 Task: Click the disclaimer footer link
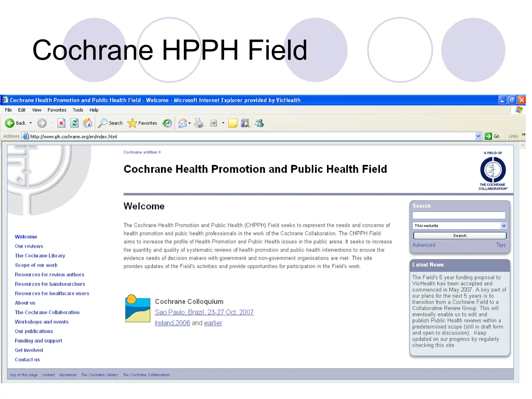[68, 375]
